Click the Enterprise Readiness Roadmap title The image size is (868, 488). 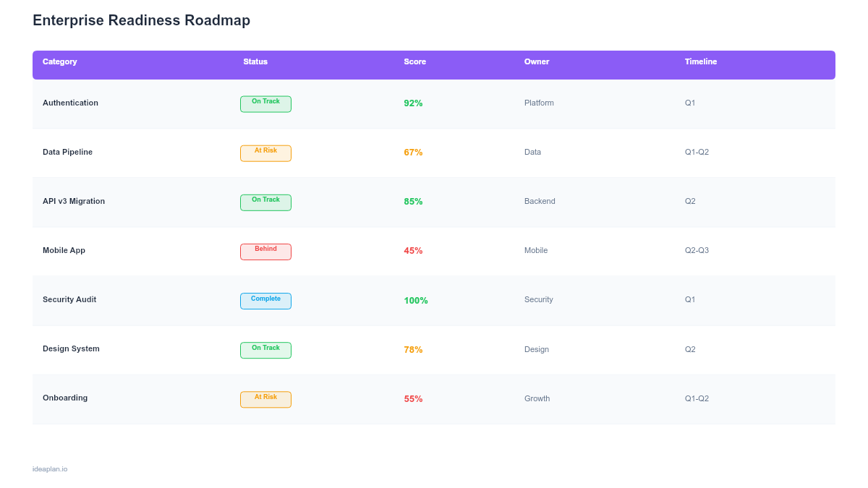pos(141,20)
